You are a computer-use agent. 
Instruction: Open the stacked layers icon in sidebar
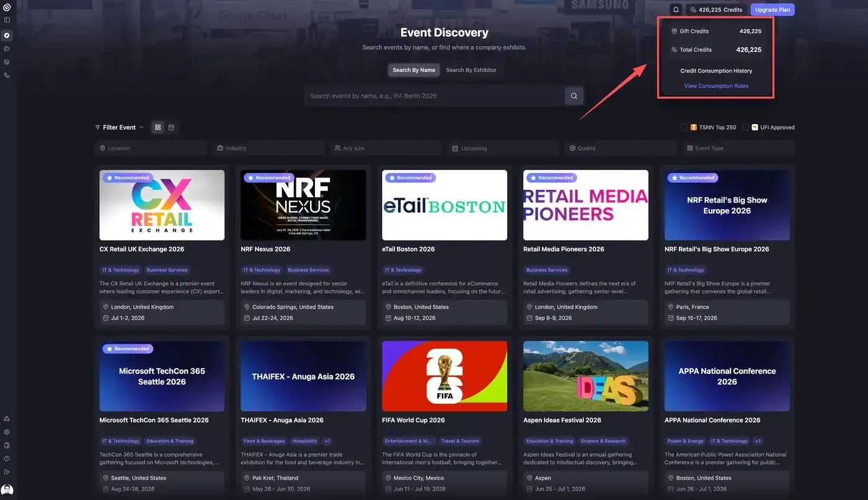pyautogui.click(x=7, y=62)
